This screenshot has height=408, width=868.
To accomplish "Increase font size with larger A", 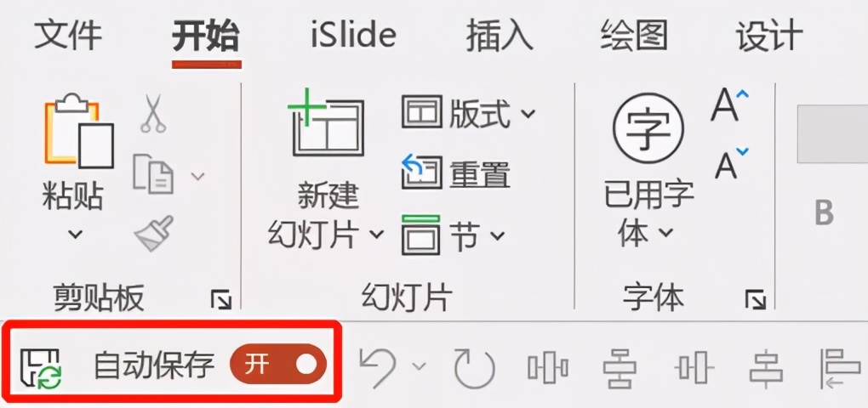I will click(x=729, y=106).
